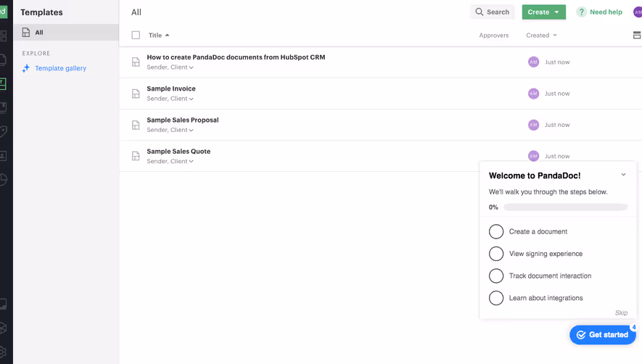
Task: Click the Learn about integrations label
Action: point(546,298)
